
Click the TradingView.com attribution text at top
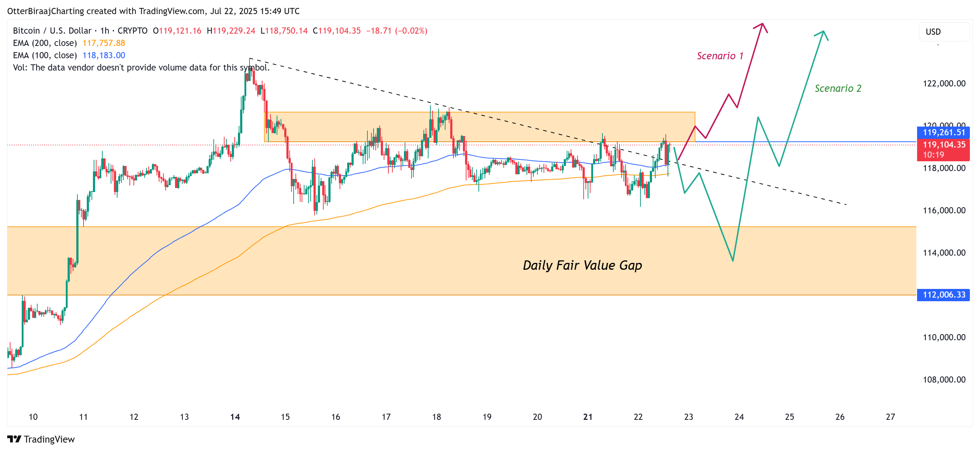point(171,11)
